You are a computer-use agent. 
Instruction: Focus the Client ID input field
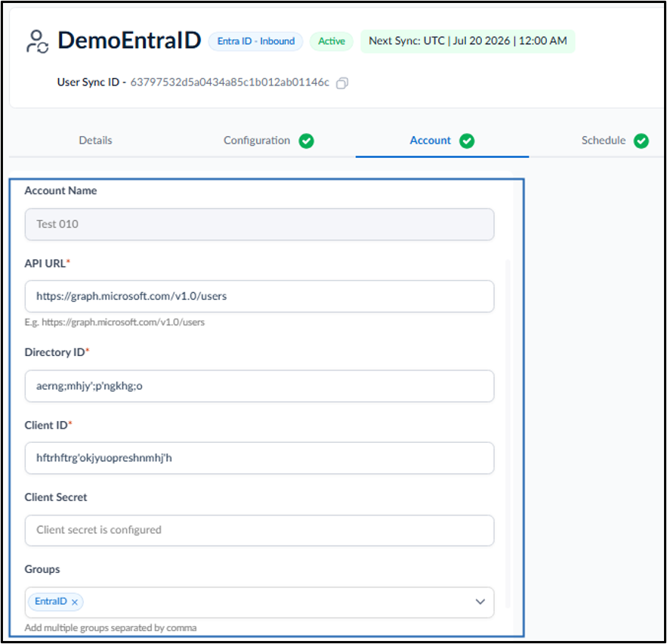pos(260,458)
